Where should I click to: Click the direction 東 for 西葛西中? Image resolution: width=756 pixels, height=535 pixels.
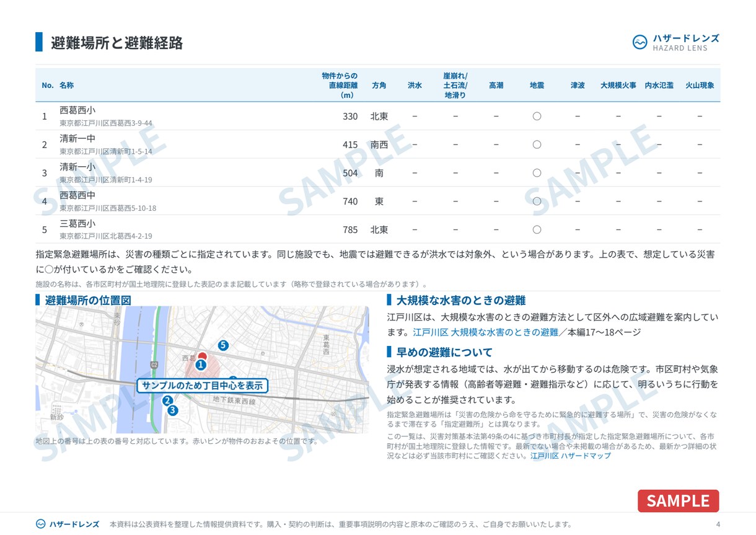coord(379,201)
